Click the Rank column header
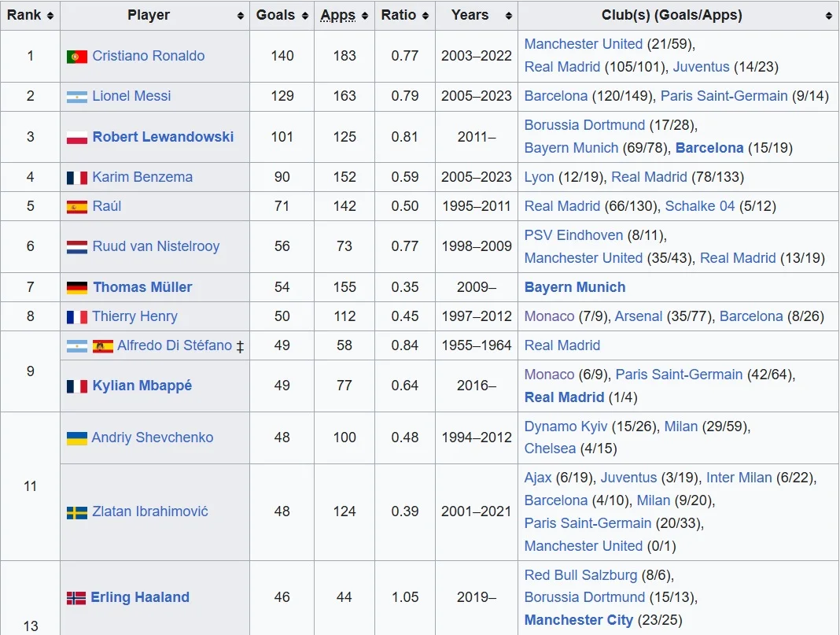Image resolution: width=840 pixels, height=635 pixels. (24, 15)
